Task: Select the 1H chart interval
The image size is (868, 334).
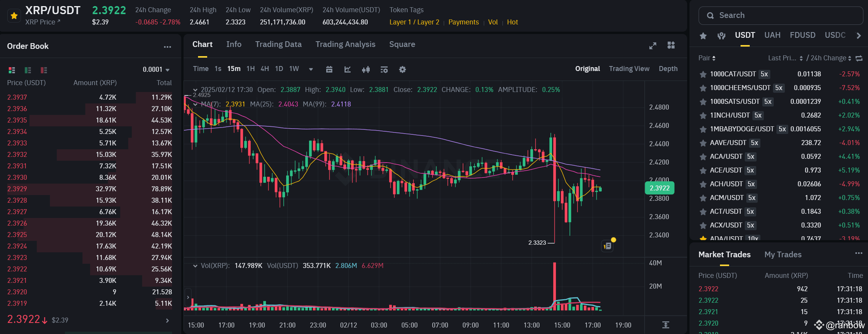Action: point(251,69)
